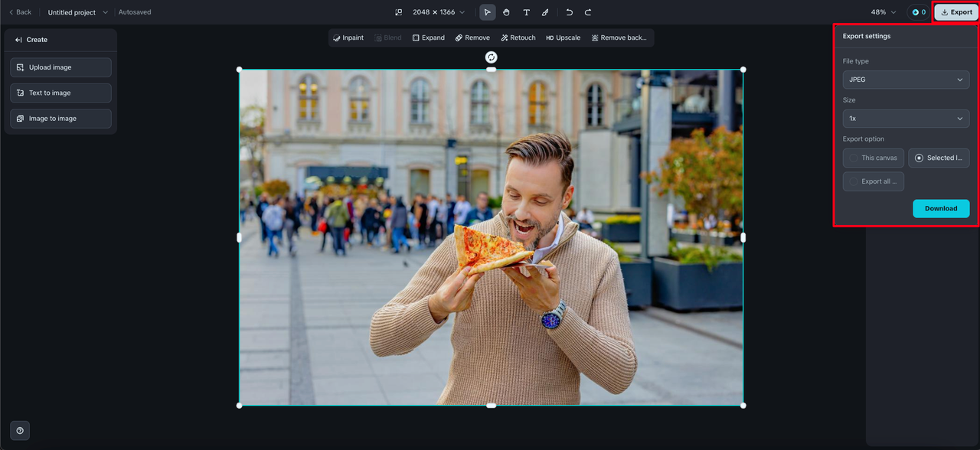The image size is (980, 450).
Task: Collapse the Create panel
Action: pos(18,40)
